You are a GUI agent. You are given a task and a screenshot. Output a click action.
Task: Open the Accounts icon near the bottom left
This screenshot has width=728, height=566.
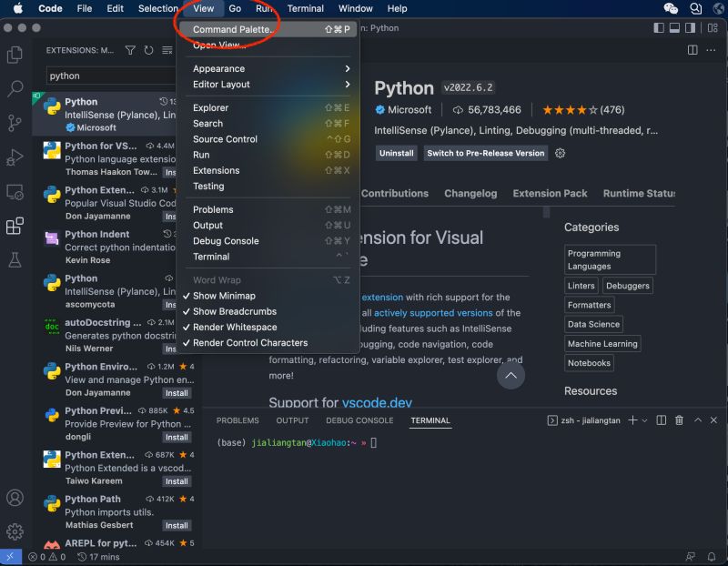tap(15, 498)
